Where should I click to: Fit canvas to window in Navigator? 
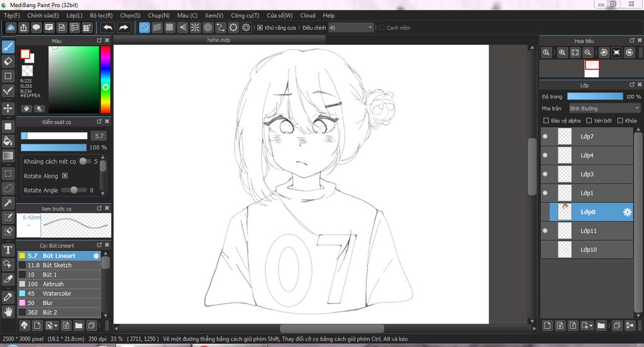(x=575, y=53)
